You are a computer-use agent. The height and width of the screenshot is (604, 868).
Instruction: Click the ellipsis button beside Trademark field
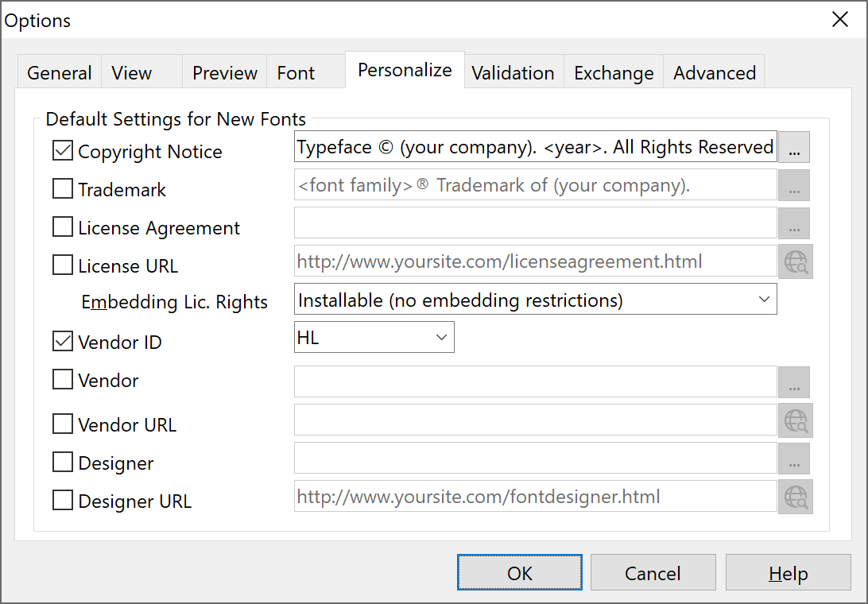[x=793, y=185]
